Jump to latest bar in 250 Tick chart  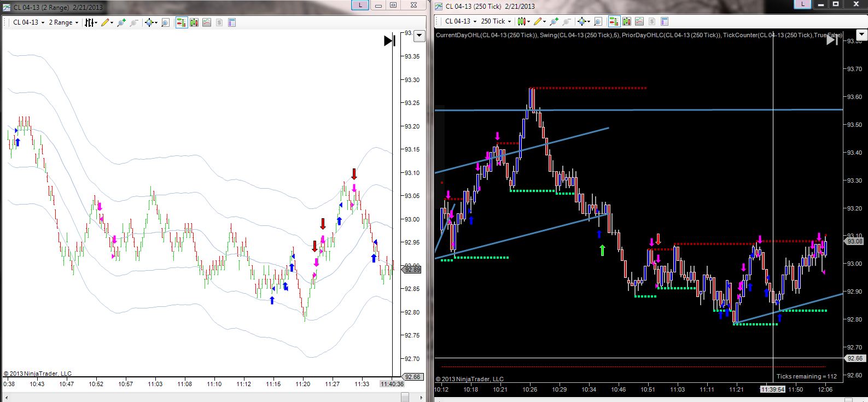tap(832, 39)
